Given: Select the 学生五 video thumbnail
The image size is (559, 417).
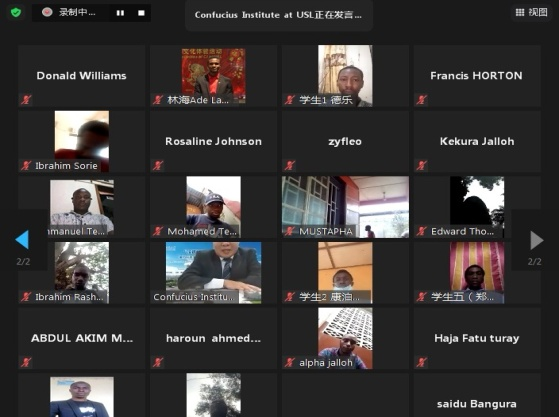Looking at the screenshot, I should point(477,273).
